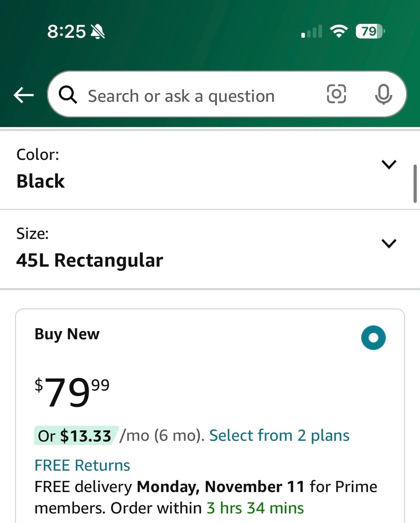Click the magnifying glass search icon
420x523 pixels.
point(68,95)
